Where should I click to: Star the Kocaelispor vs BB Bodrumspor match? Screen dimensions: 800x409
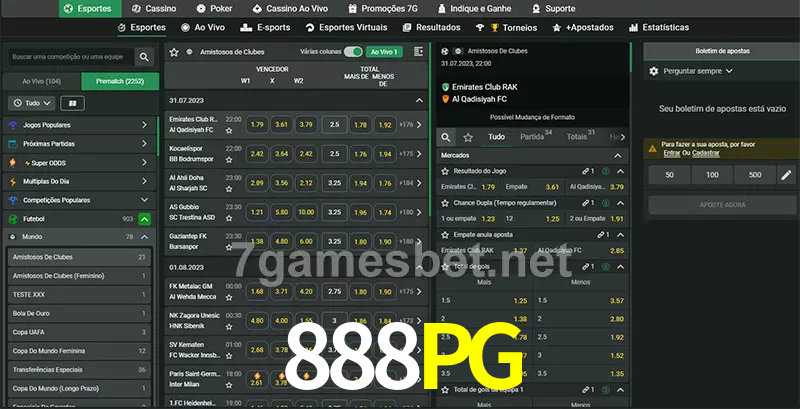pyautogui.click(x=229, y=160)
